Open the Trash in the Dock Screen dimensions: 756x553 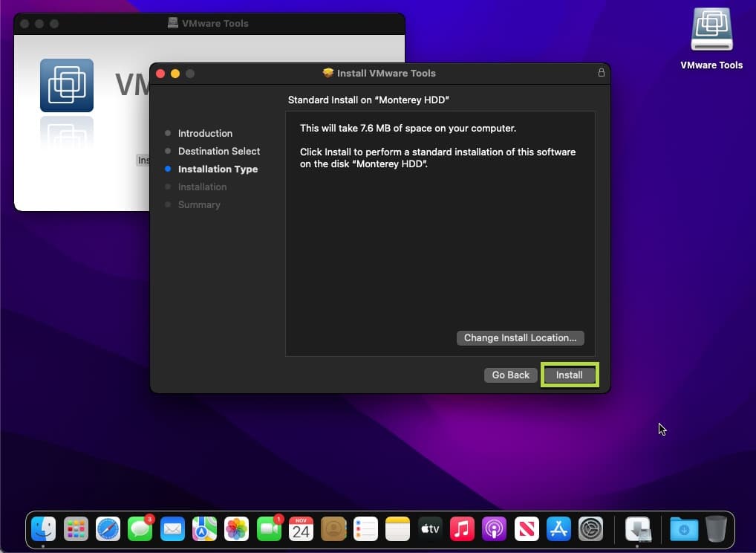tap(717, 528)
